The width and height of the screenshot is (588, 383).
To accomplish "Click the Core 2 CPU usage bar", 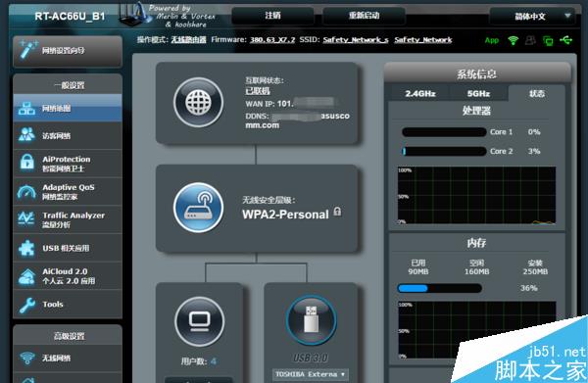I will point(444,151).
